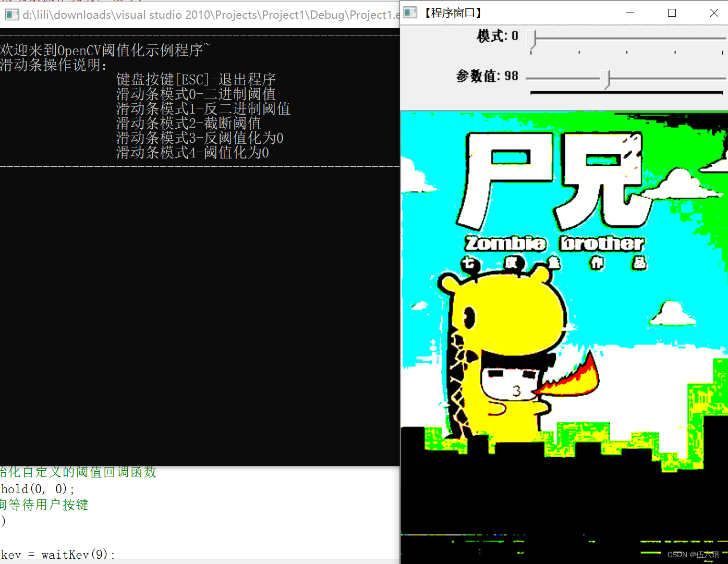Click the line 滑动条模式4-阈值化为0
This screenshot has height=564, width=728.
tap(192, 152)
